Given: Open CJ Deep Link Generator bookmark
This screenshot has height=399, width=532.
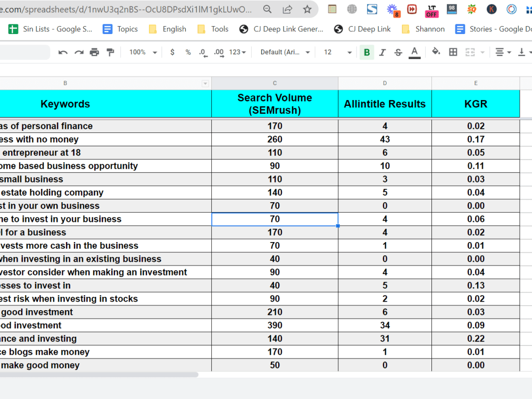Looking at the screenshot, I should click(x=281, y=29).
